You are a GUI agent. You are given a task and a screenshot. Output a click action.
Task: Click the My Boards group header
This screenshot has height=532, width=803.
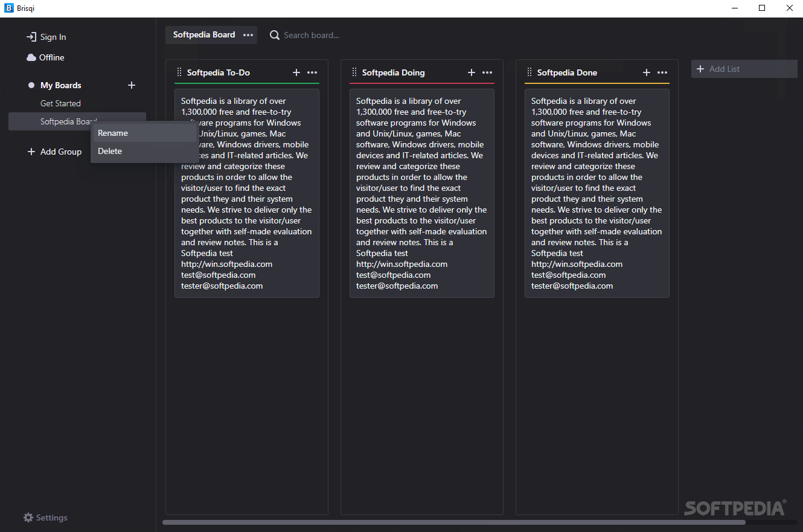coord(61,85)
